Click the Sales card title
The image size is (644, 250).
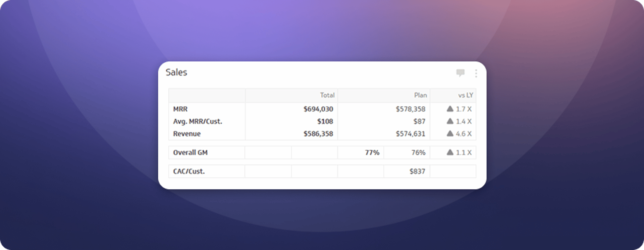point(176,72)
